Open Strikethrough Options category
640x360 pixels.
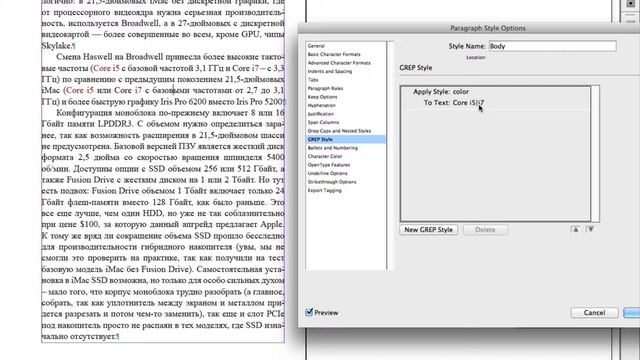[x=332, y=182]
